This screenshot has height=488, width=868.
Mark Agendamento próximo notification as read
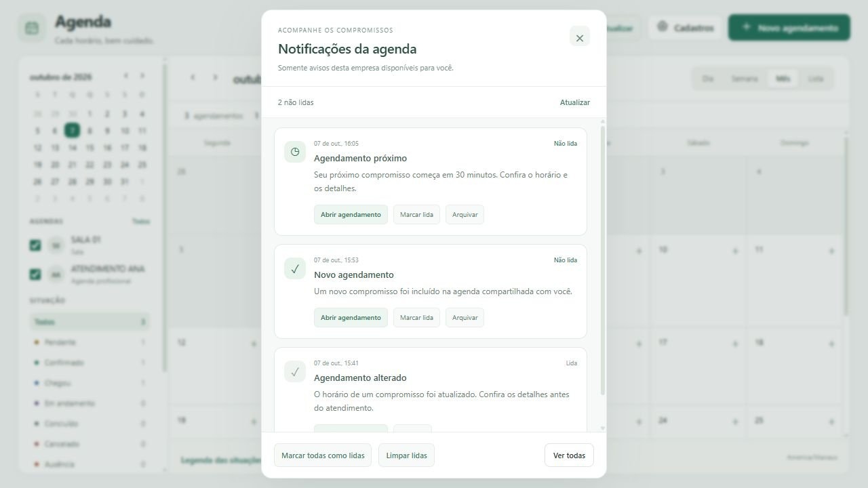point(416,215)
